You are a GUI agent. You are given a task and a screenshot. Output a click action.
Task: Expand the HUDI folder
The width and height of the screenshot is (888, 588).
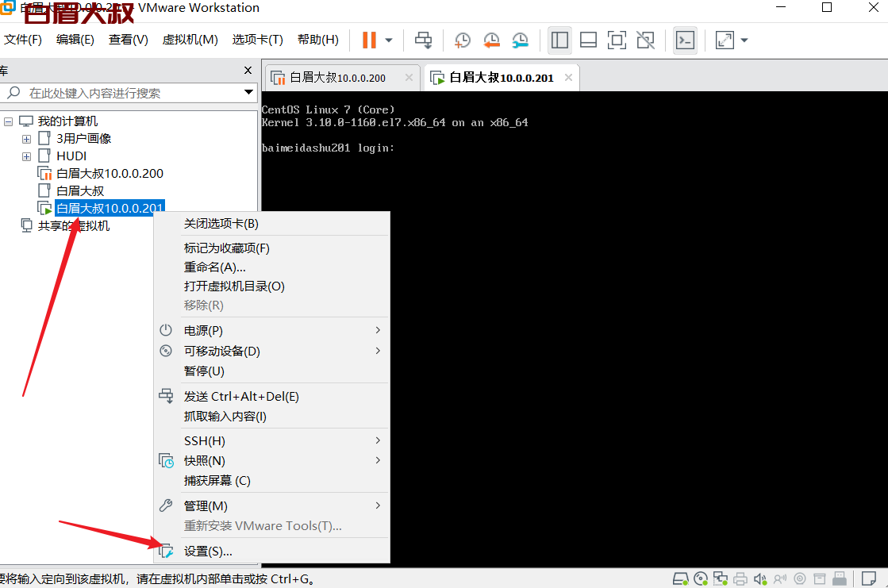click(x=27, y=156)
